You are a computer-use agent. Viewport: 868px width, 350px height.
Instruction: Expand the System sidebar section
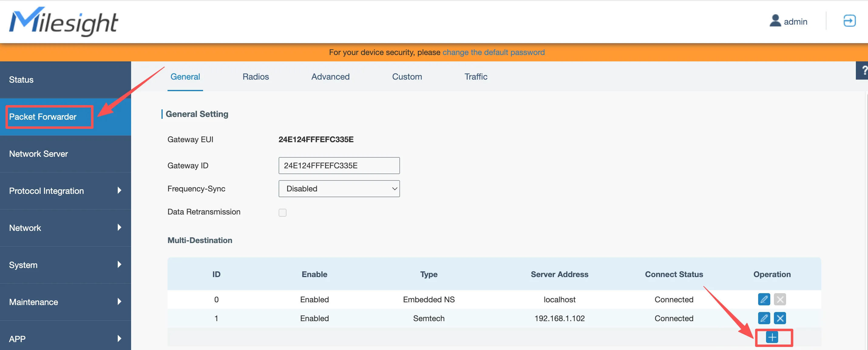65,265
